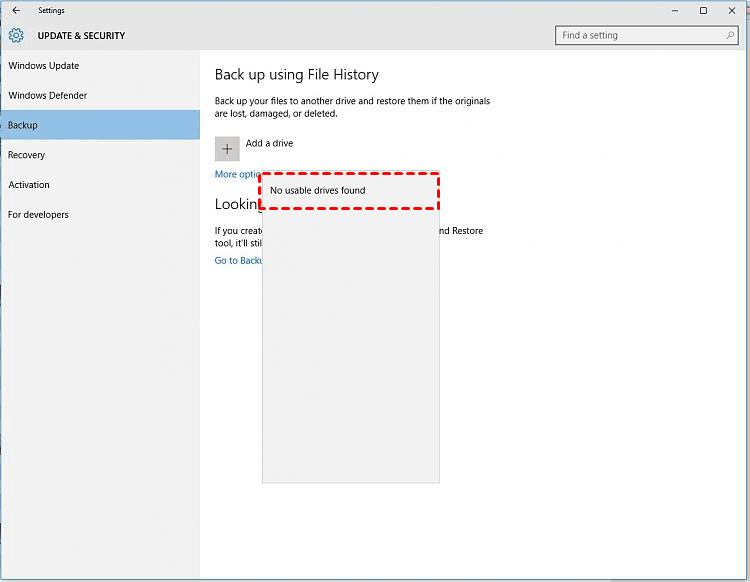The width and height of the screenshot is (750, 582).
Task: Select the Backup sidebar item
Action: [23, 125]
